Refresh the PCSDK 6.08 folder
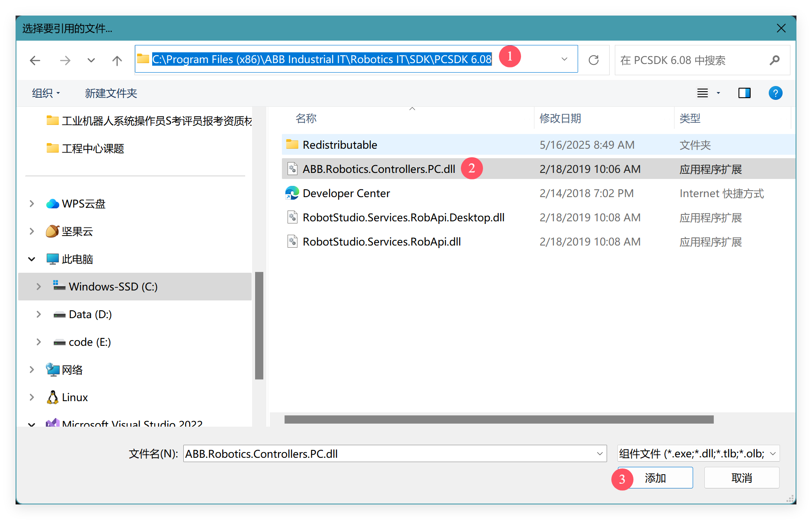812x520 pixels. click(594, 60)
